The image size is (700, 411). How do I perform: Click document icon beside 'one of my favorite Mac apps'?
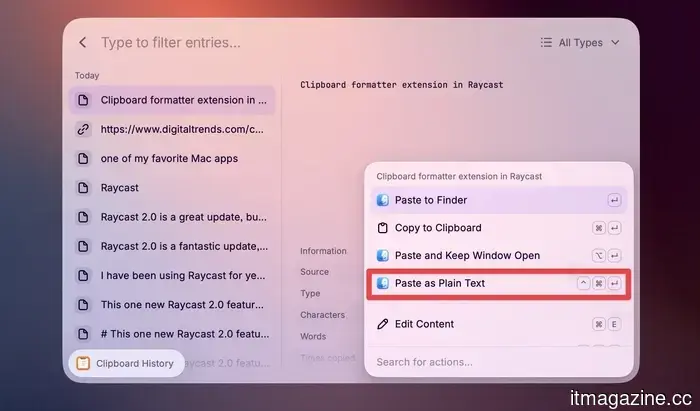(x=83, y=158)
